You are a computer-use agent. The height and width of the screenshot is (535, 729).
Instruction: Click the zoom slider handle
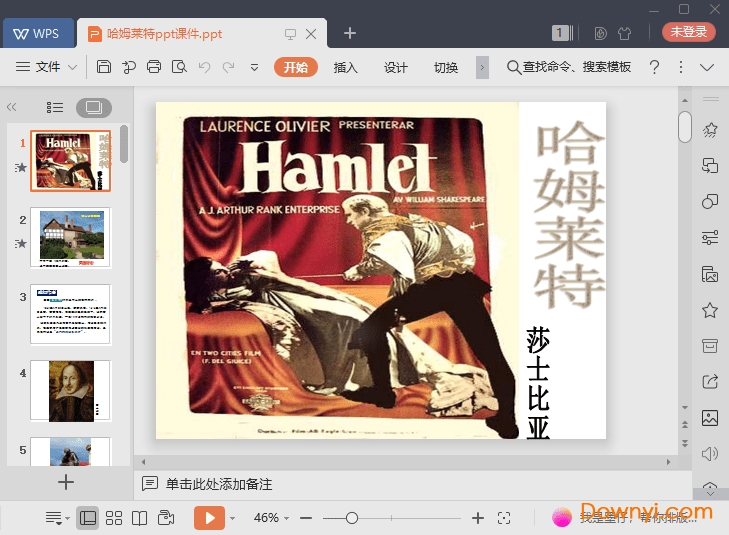coord(352,518)
